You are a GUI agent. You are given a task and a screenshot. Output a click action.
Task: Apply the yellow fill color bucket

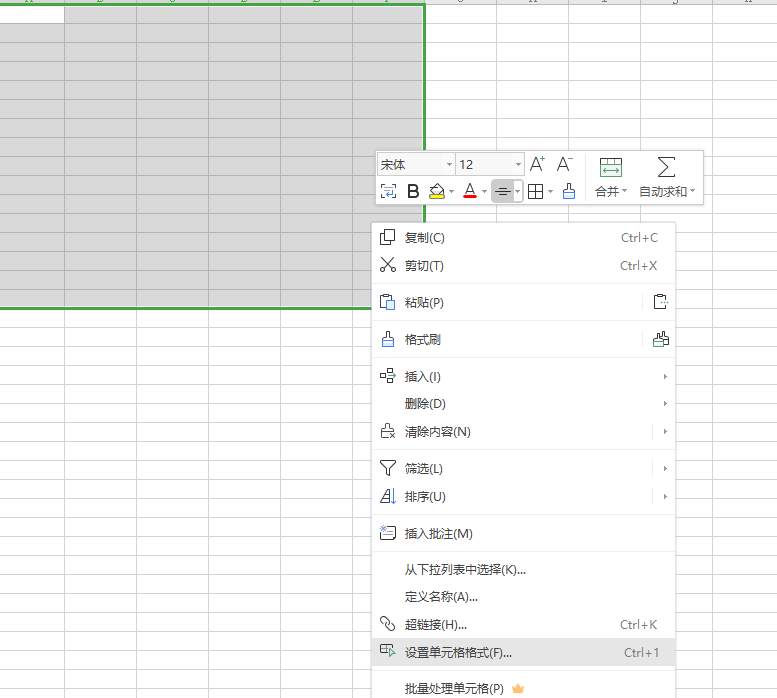(x=436, y=192)
